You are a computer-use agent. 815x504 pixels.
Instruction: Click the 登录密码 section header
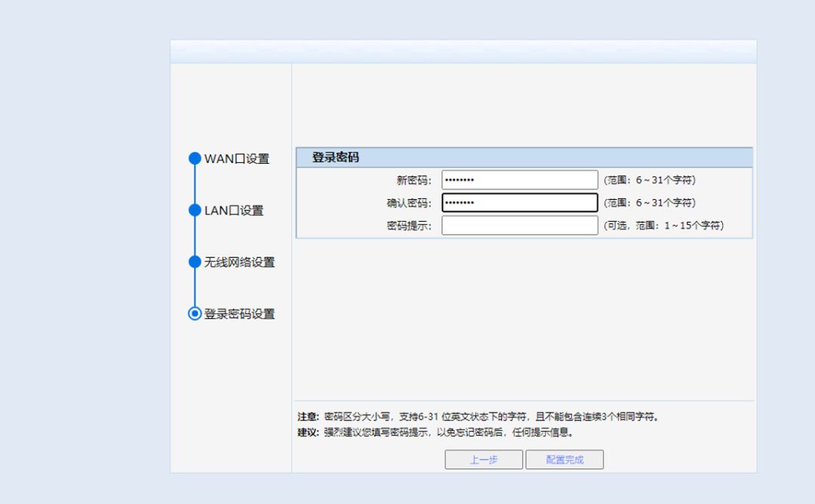click(x=524, y=158)
